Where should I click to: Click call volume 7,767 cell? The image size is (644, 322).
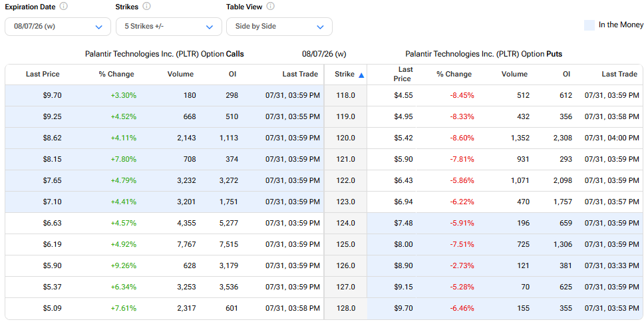tap(186, 245)
